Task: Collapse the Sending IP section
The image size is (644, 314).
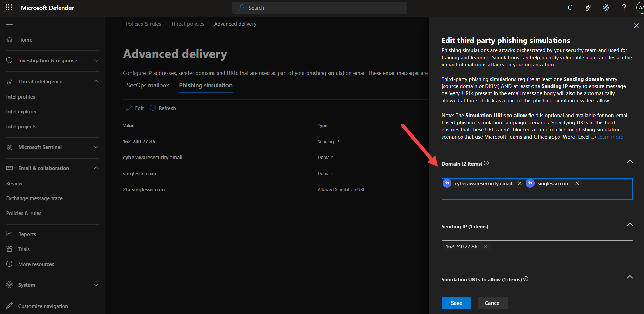Action: (630, 224)
